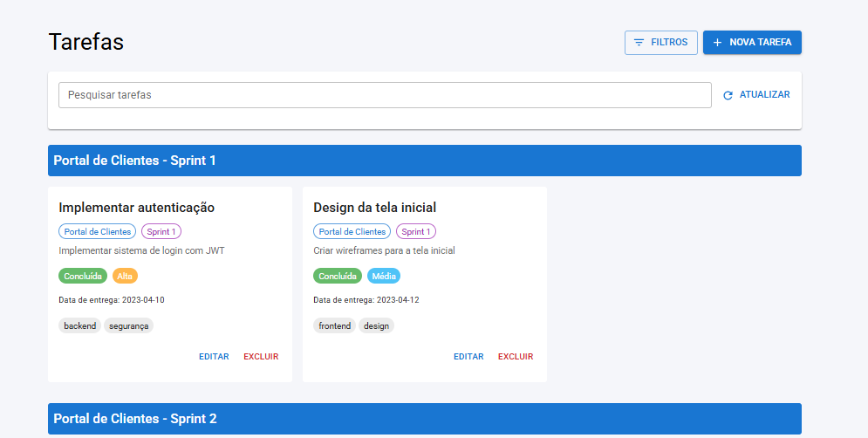Click Concluída status chip on Implementar autenticação
The width and height of the screenshot is (868, 438).
coord(83,276)
